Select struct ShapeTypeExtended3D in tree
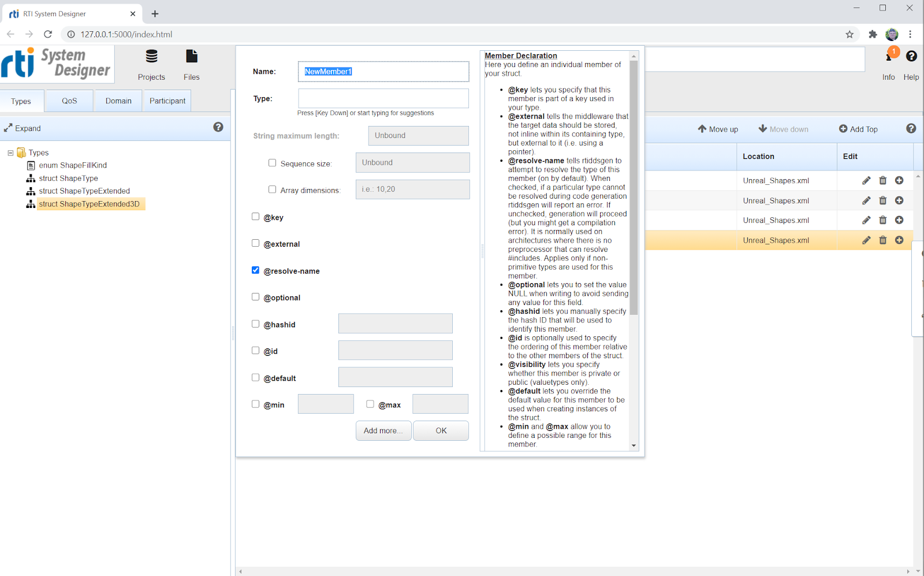The height and width of the screenshot is (576, 924). 90,204
